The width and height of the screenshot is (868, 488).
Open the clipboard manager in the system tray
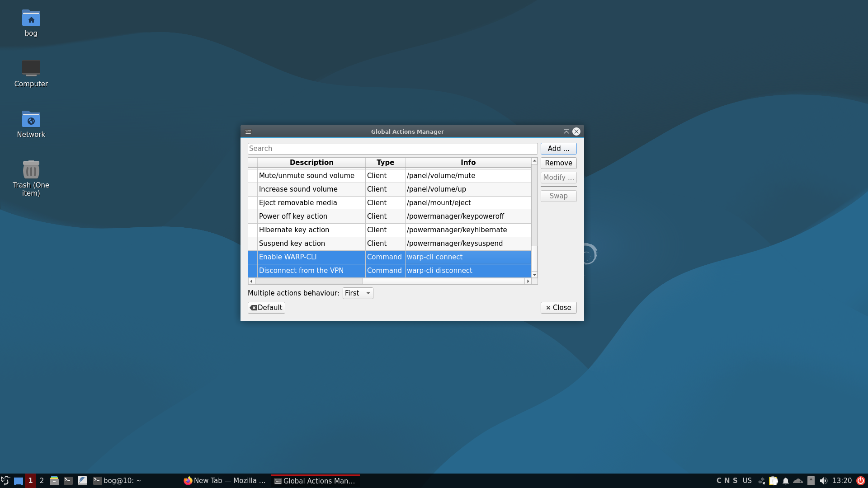(x=774, y=480)
